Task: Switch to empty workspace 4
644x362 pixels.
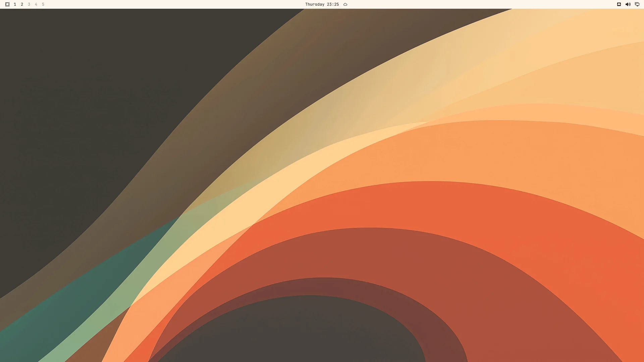Action: (36, 4)
